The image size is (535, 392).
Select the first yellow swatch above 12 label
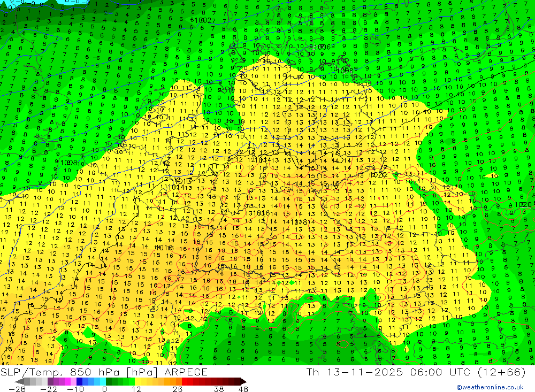[137, 382]
